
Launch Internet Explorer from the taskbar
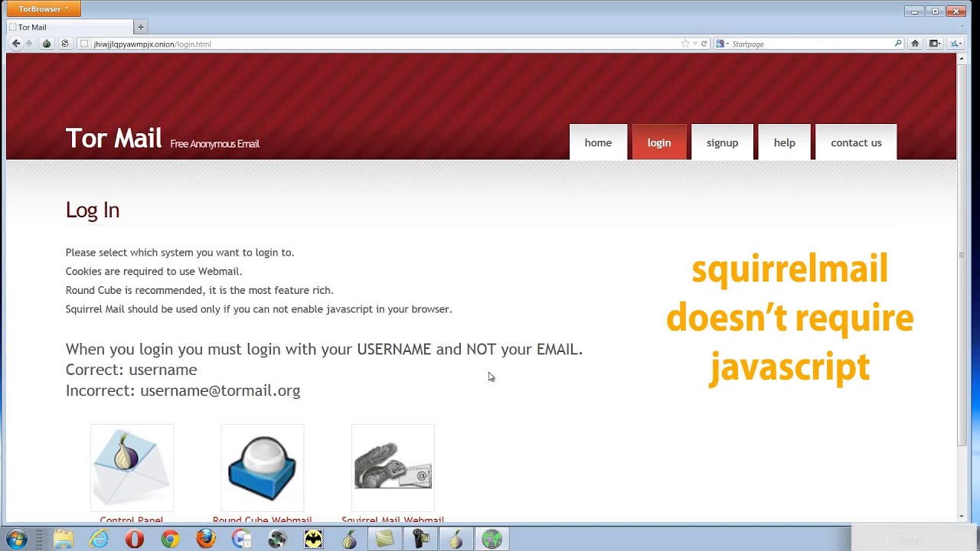[x=100, y=540]
